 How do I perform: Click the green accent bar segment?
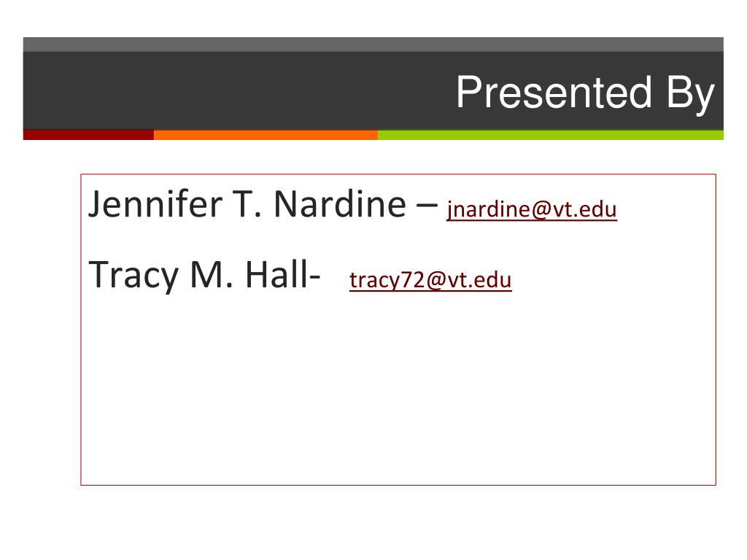(551, 135)
